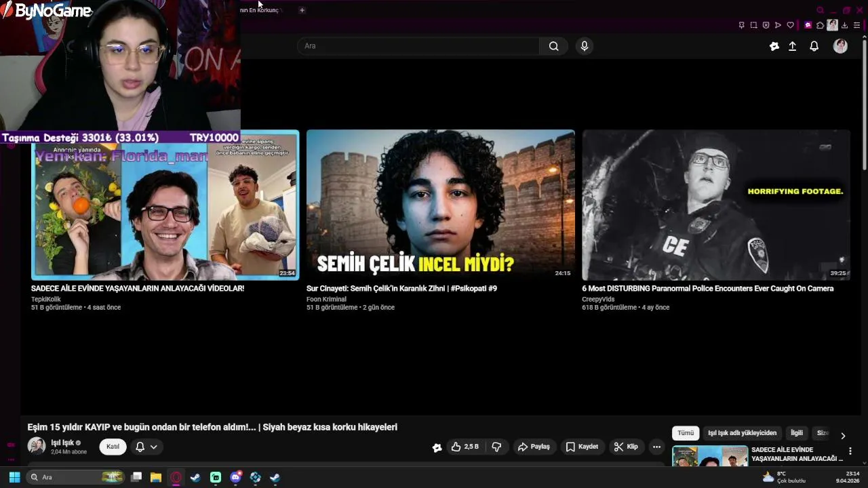Click the star icon left of like
868x488 pixels.
pyautogui.click(x=437, y=447)
